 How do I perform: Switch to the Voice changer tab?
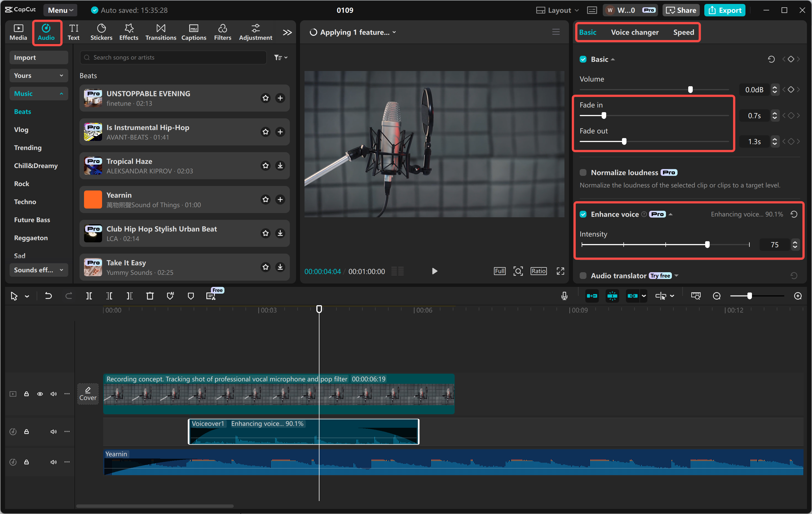coord(635,32)
